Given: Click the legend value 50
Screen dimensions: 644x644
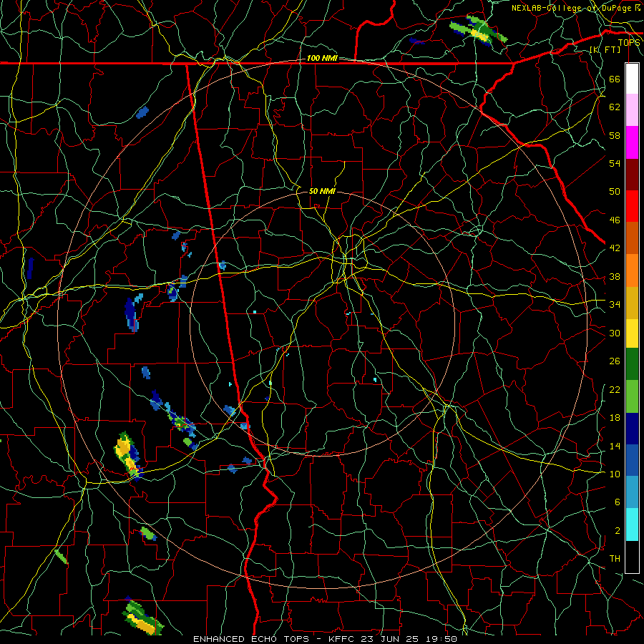Looking at the screenshot, I should [615, 192].
